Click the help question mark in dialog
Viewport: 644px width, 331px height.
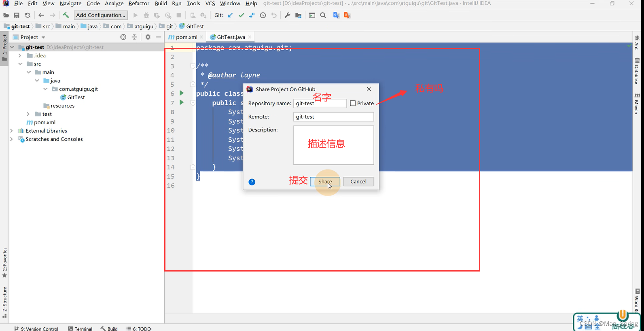(x=252, y=182)
